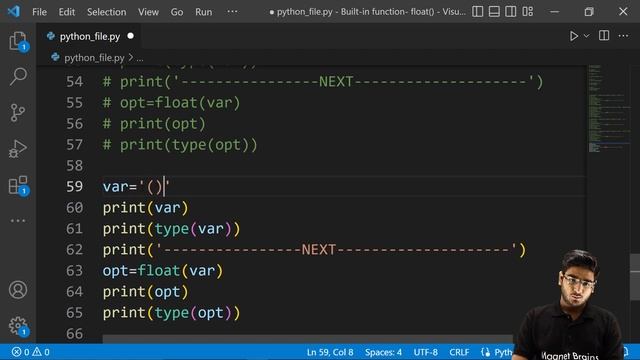Screen dimensions: 640x360
Task: Click print(type(var)) on line 61
Action: click(x=171, y=229)
